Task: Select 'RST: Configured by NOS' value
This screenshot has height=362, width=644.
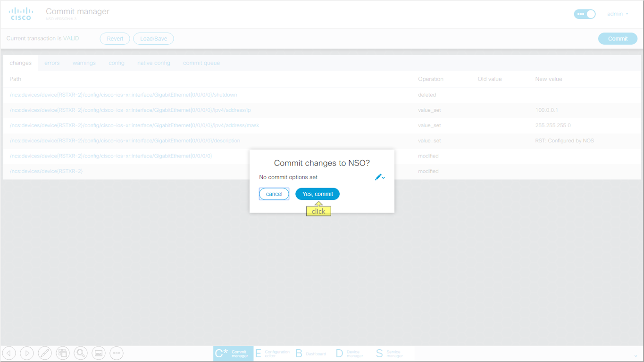Action: click(565, 140)
